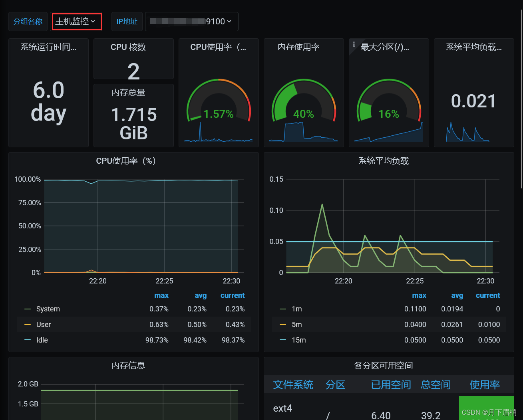The image size is (523, 420).
Task: Sort partition table by 使用率 header
Action: 485,385
